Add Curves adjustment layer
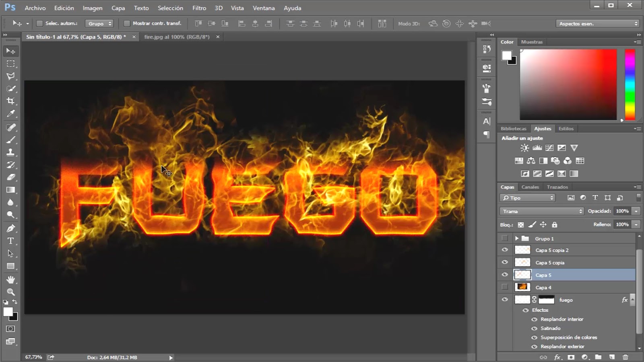 (x=549, y=148)
